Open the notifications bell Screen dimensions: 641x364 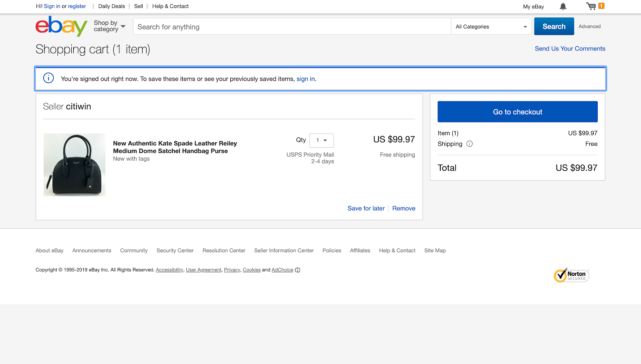pos(563,6)
